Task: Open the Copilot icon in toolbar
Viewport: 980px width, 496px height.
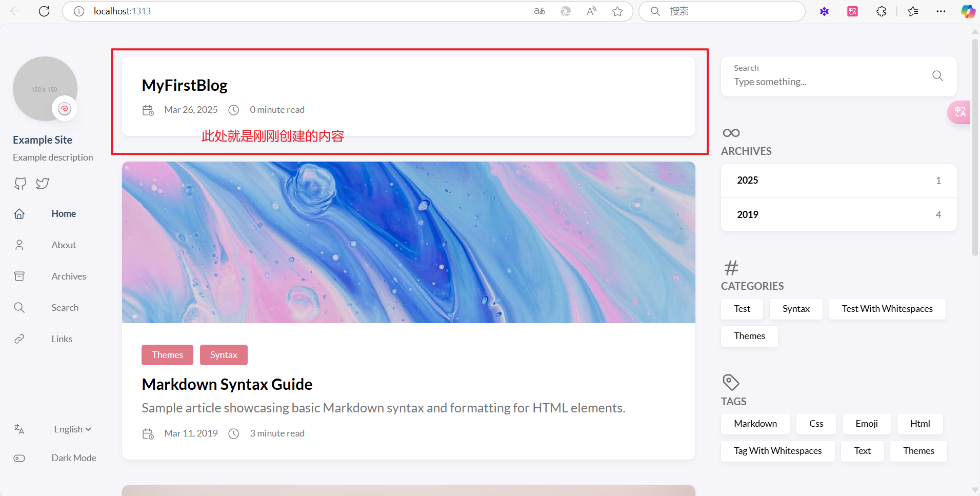Action: point(967,11)
